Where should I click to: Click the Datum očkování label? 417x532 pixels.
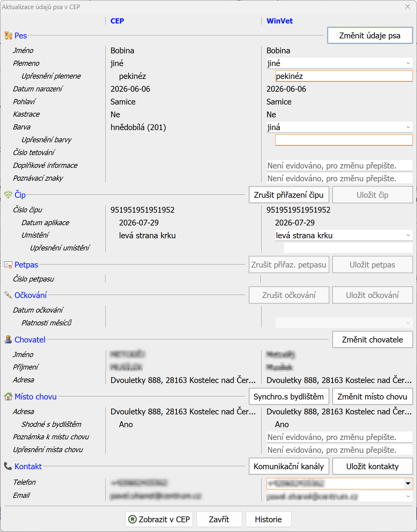[38, 310]
